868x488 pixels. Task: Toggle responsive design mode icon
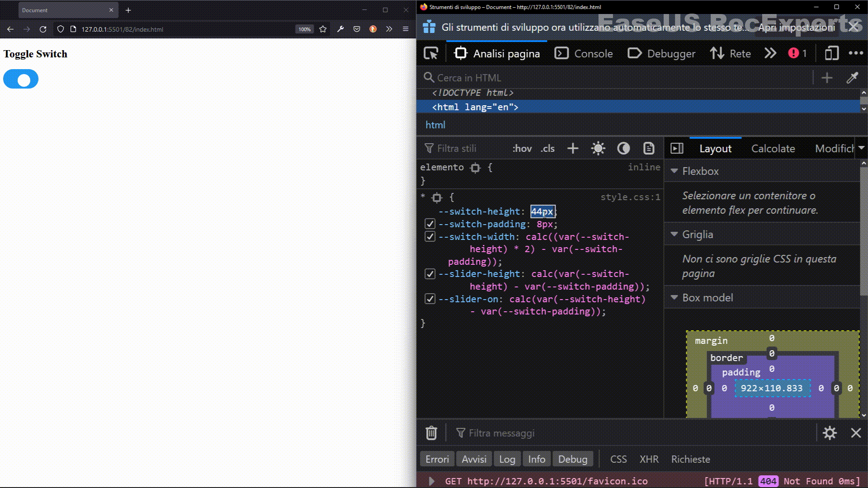pyautogui.click(x=831, y=53)
